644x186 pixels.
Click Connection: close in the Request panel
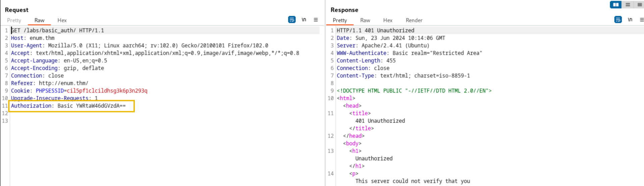coord(37,76)
